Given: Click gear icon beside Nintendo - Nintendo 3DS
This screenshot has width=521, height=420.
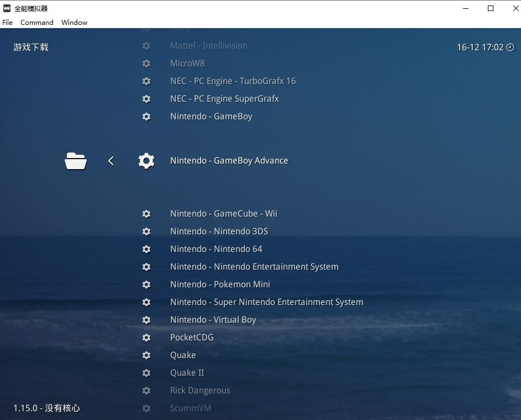Looking at the screenshot, I should coord(146,231).
